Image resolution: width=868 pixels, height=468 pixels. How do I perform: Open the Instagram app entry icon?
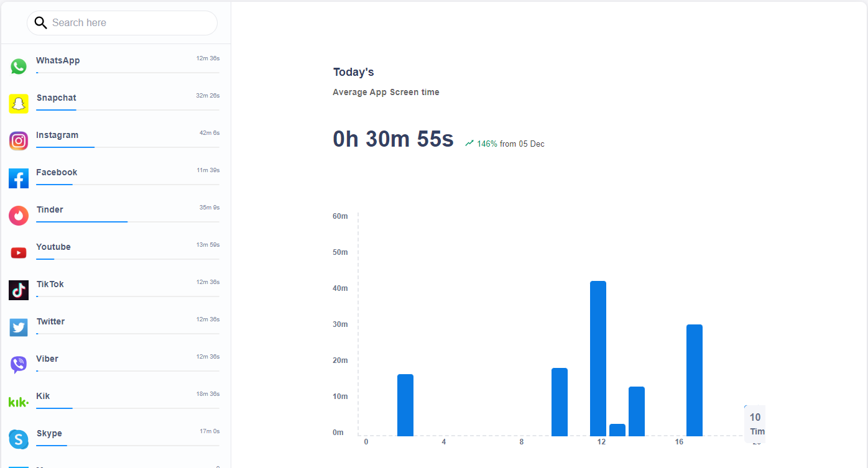pyautogui.click(x=18, y=140)
